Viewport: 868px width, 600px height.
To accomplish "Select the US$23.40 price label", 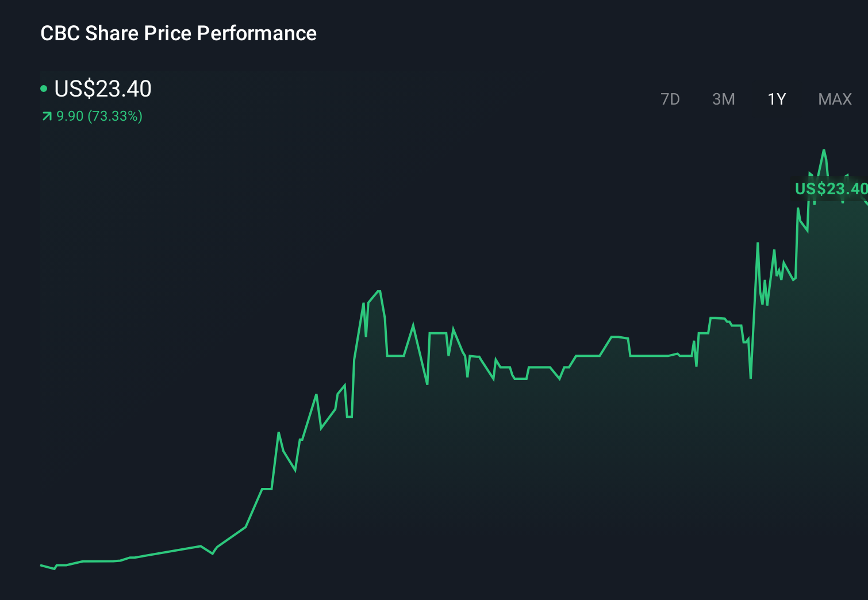I will coord(102,89).
